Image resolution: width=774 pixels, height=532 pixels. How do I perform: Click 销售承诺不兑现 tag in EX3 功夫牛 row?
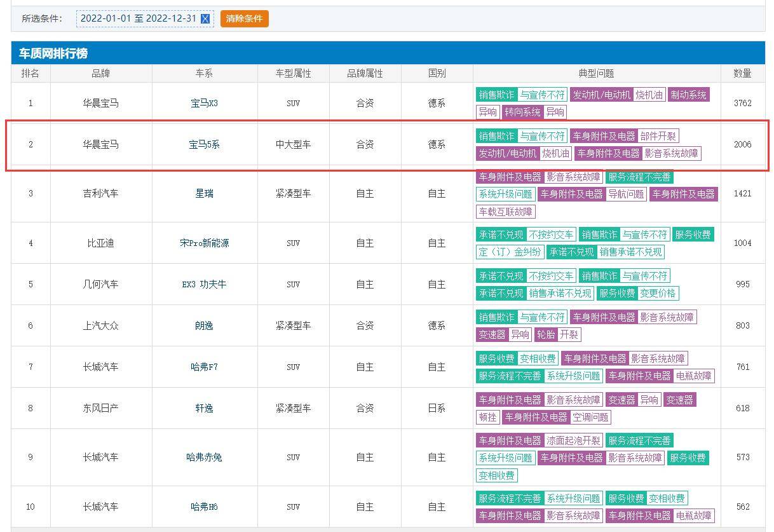[560, 293]
